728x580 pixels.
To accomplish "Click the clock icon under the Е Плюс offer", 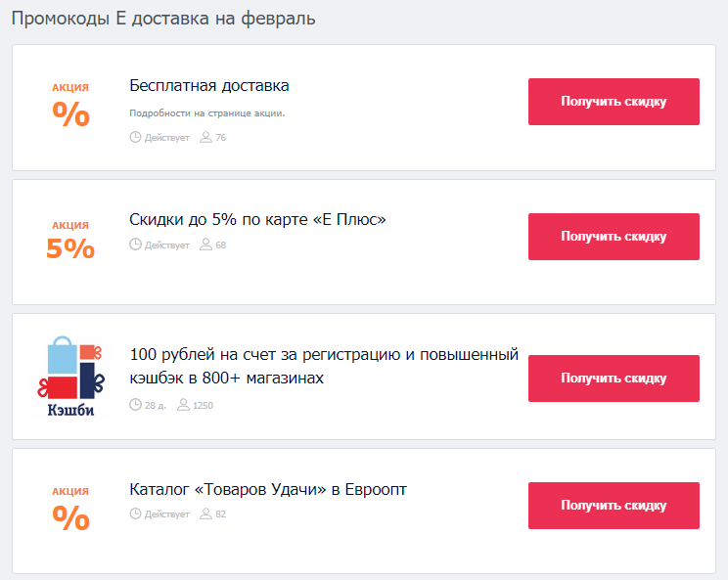I will click(x=135, y=245).
